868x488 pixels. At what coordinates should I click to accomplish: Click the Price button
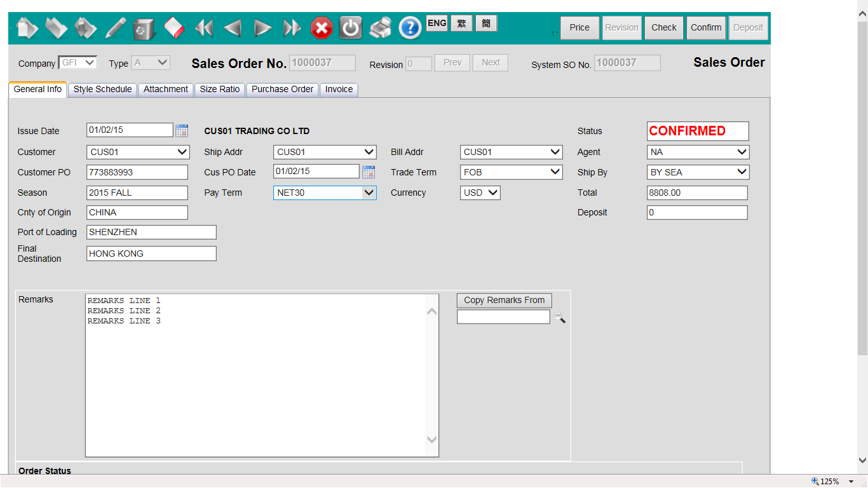point(580,28)
